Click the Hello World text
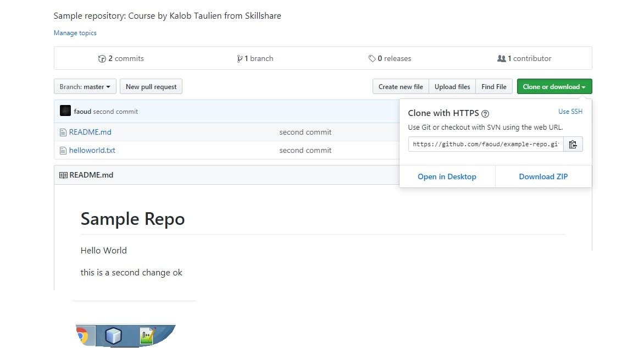This screenshot has width=644, height=348. pyautogui.click(x=103, y=251)
